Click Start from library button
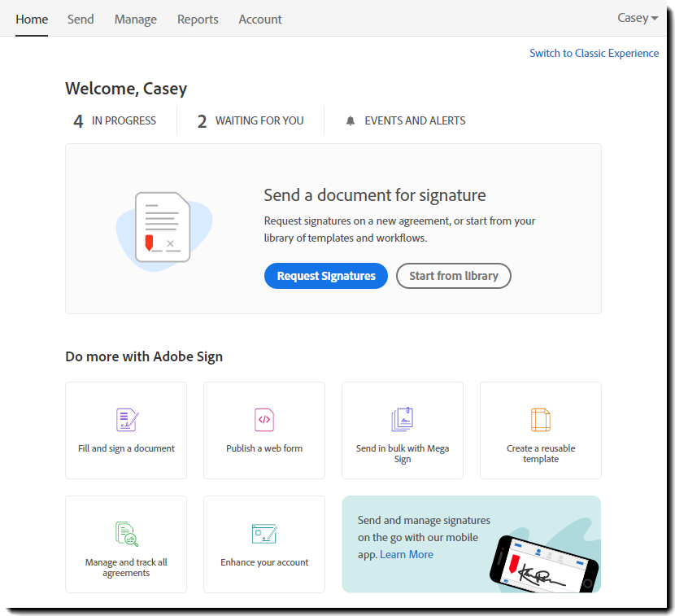Screen dimensions: 675x616 [454, 276]
